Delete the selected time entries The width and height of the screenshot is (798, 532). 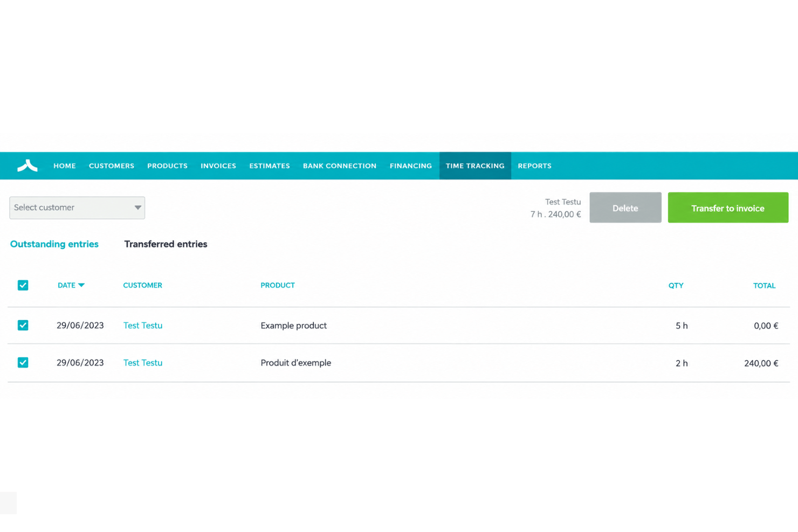(625, 208)
